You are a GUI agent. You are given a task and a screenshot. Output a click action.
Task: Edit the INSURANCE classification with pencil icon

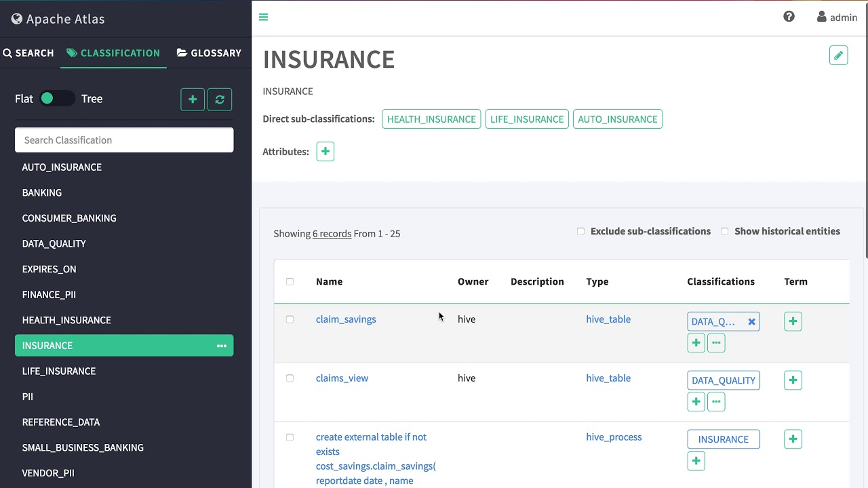click(838, 55)
